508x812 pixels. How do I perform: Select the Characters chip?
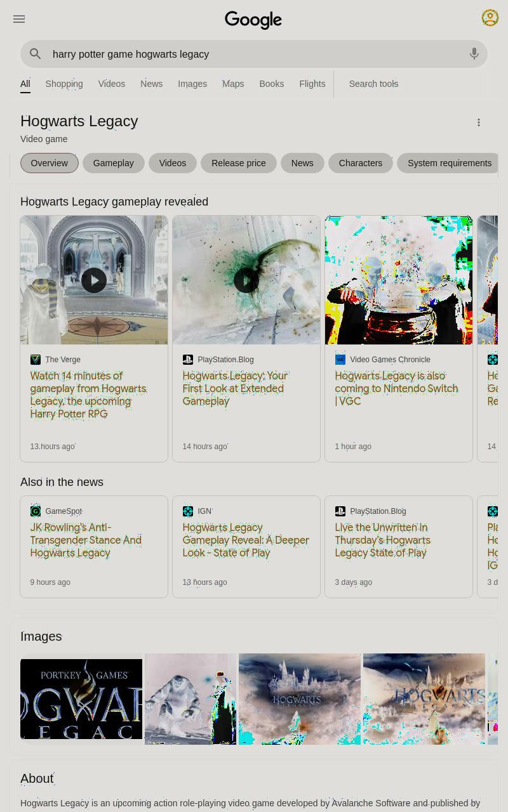[361, 163]
